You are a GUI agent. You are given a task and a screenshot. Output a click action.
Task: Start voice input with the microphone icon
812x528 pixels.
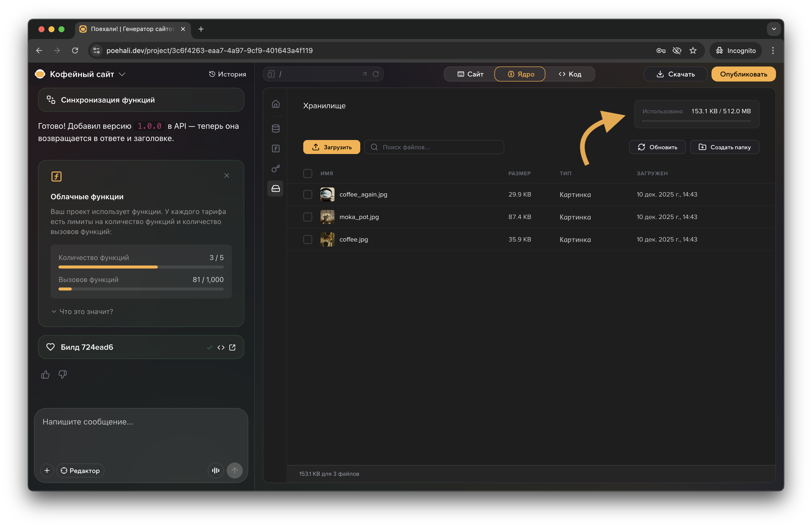click(x=215, y=470)
